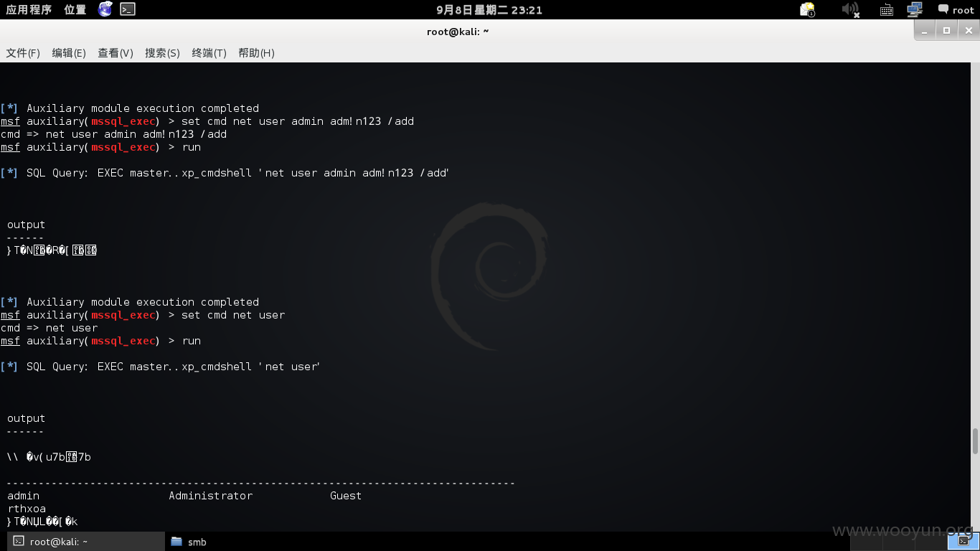Click the SQL Query line ending with /add'

point(225,173)
